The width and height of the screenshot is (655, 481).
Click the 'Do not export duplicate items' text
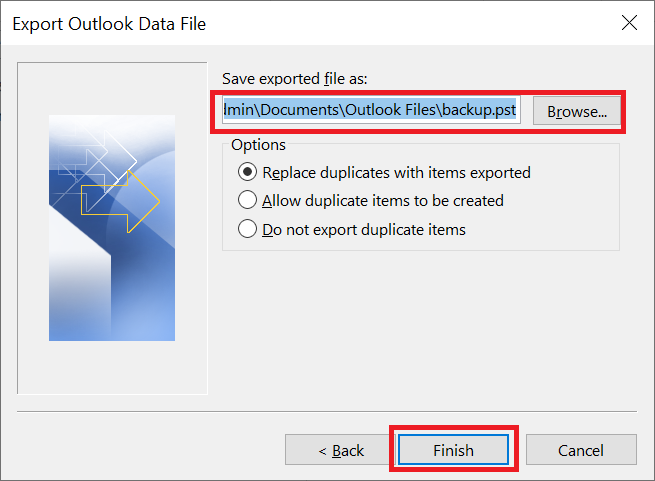click(x=364, y=230)
